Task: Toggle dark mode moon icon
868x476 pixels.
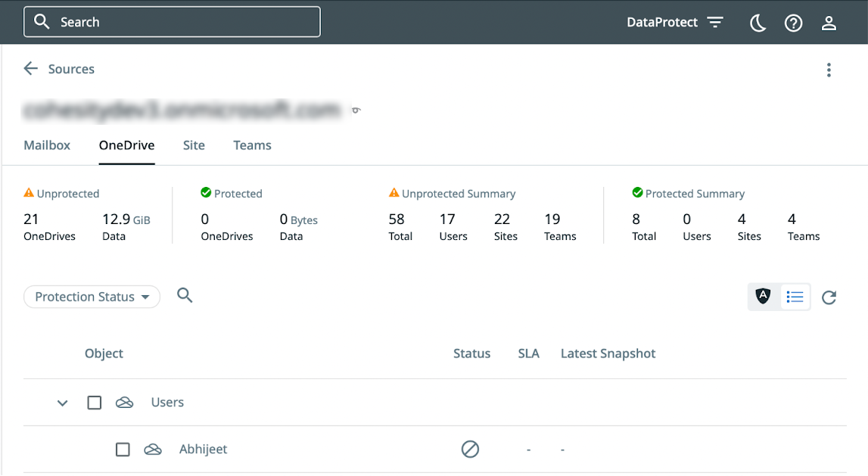Action: (x=758, y=23)
